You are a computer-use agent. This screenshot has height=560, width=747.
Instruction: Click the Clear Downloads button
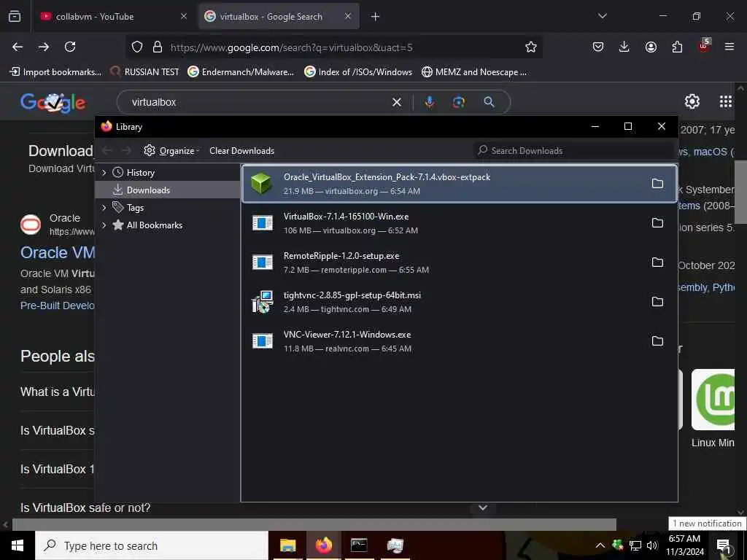coord(241,150)
